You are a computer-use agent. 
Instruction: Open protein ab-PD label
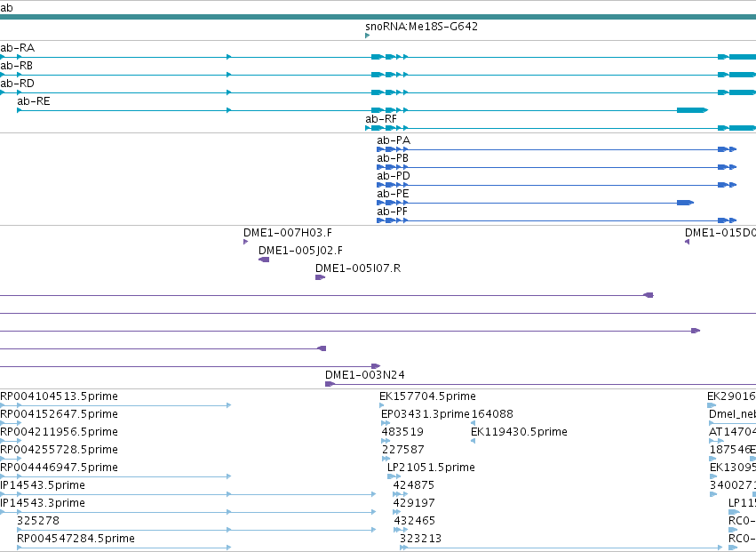click(x=394, y=176)
